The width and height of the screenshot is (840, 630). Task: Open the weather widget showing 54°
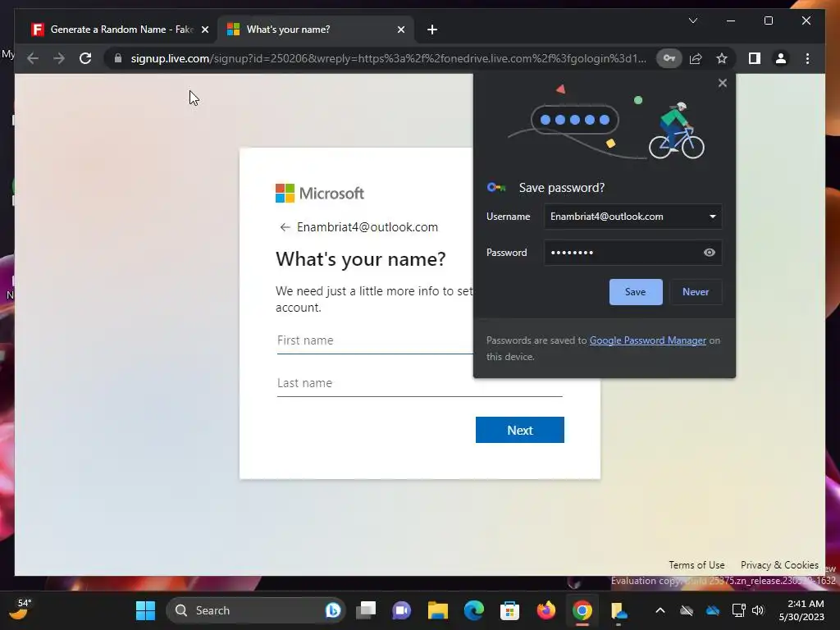21,609
